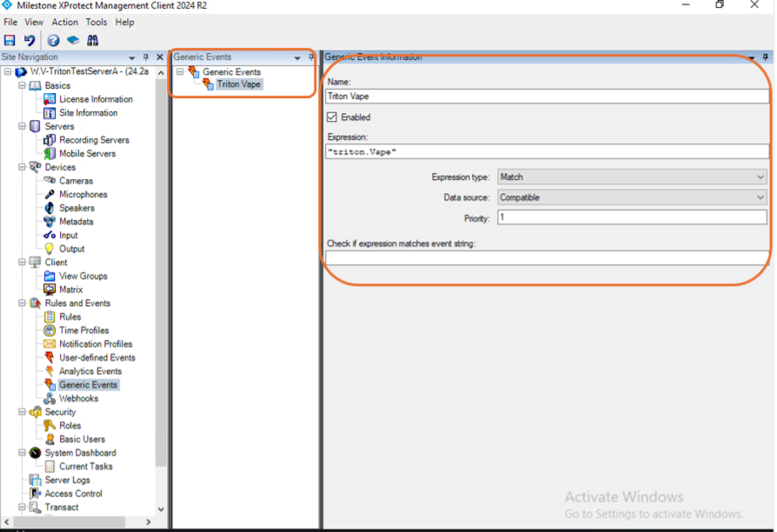This screenshot has height=532, width=777.
Task: Click the Site Information icon
Action: [x=50, y=113]
